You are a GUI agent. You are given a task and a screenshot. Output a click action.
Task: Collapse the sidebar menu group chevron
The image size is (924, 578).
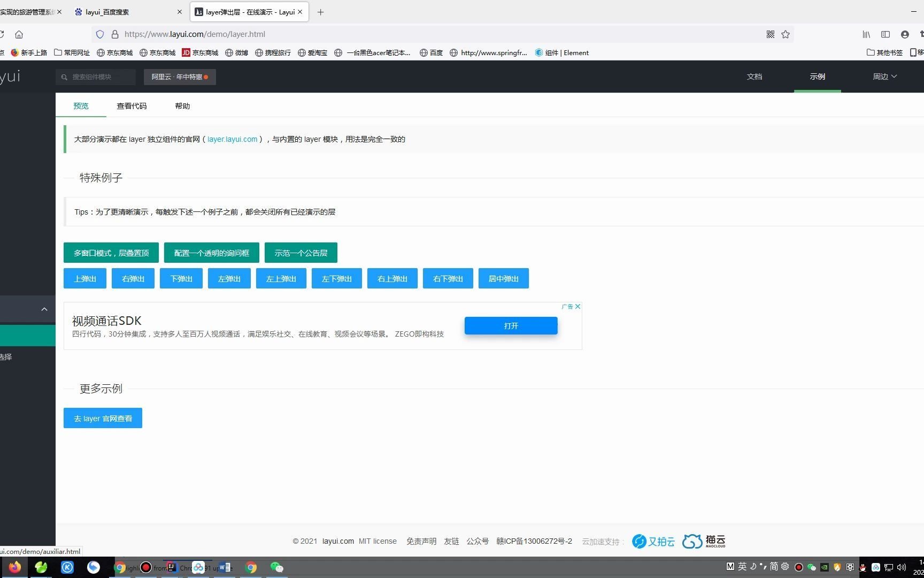point(44,309)
